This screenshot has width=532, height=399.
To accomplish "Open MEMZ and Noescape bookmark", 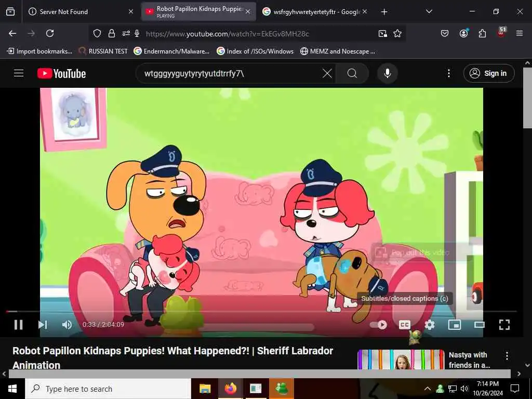I will pos(338,51).
